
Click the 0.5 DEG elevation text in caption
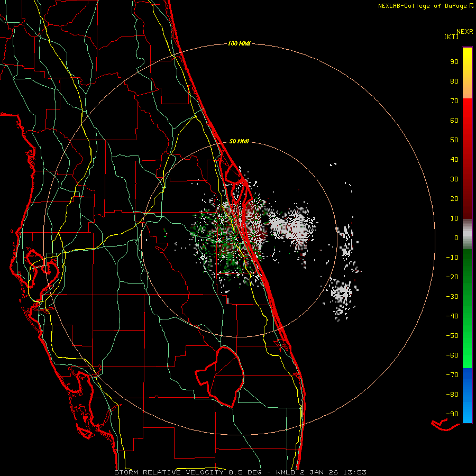click(x=246, y=472)
